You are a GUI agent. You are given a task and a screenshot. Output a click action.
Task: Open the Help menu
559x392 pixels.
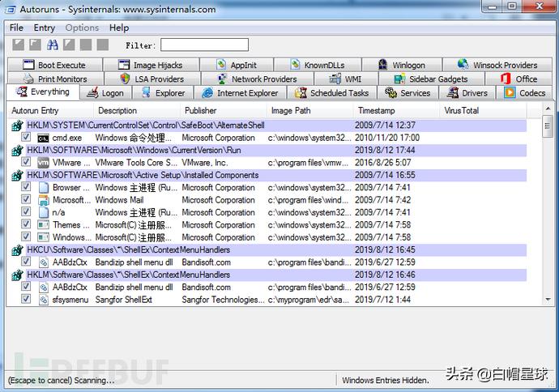(119, 28)
